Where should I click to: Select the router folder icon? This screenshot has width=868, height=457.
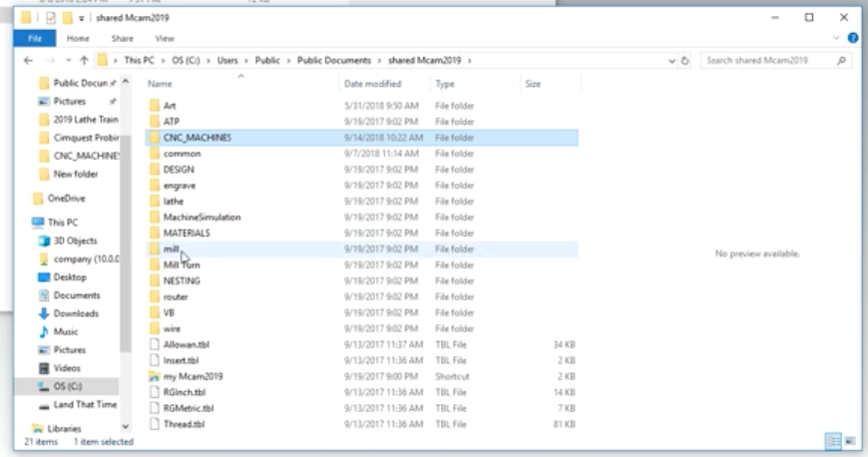155,297
